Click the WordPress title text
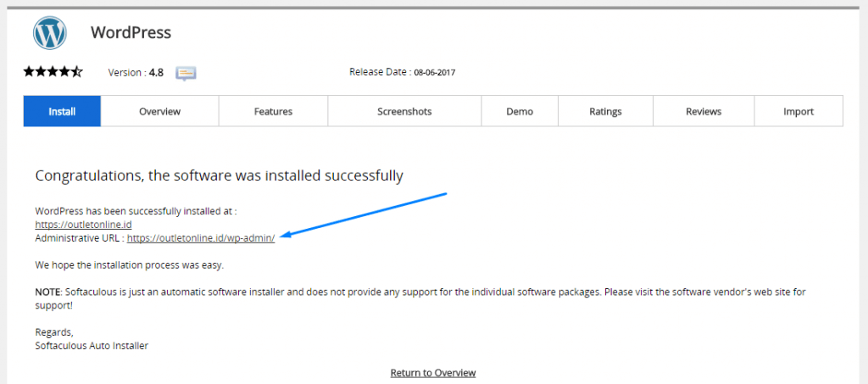 pyautogui.click(x=131, y=33)
